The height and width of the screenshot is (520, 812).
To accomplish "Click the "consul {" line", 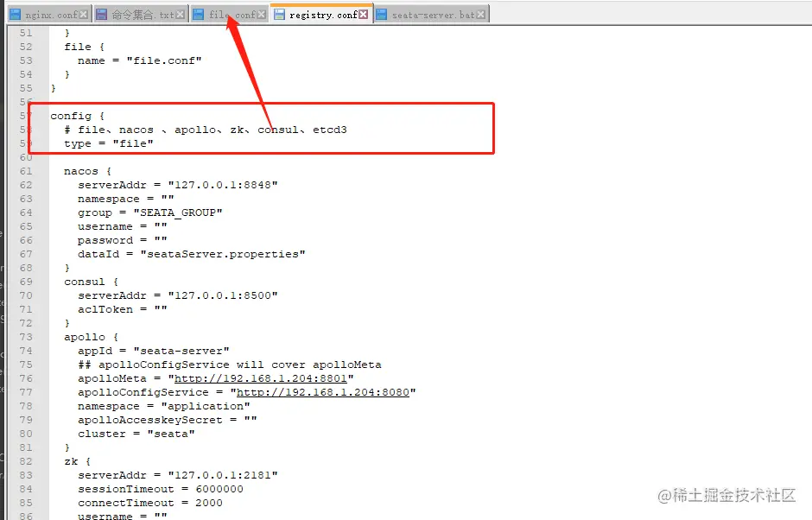I will coord(92,282).
